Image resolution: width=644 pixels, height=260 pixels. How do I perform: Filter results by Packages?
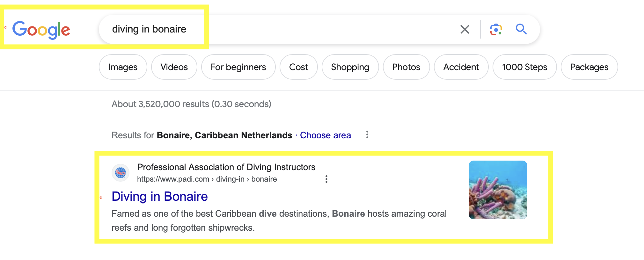[589, 67]
